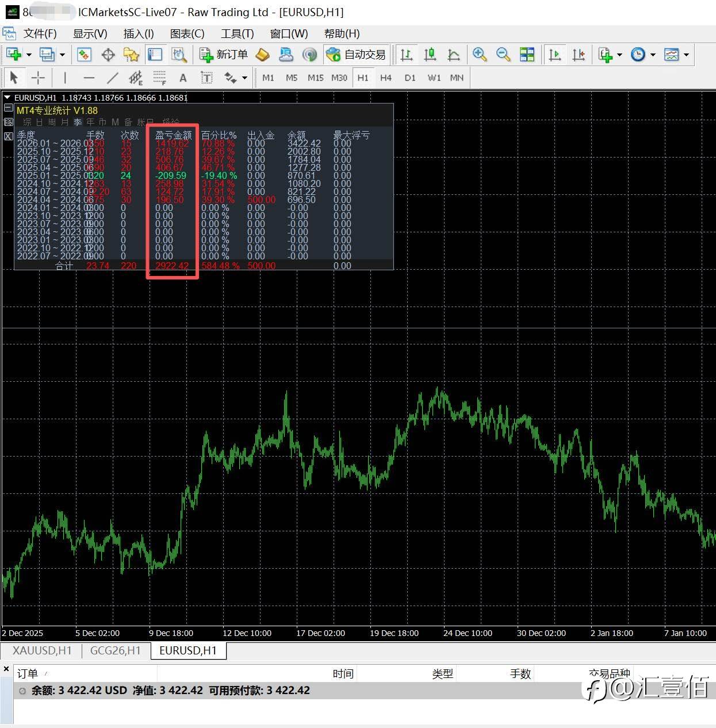The height and width of the screenshot is (728, 716).
Task: Open the Periods clock icon
Action: 638,55
